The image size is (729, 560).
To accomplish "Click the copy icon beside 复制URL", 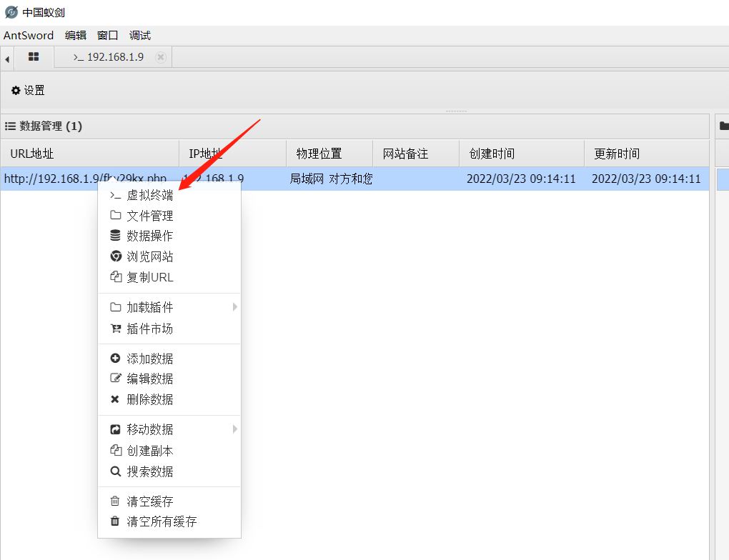I will click(115, 277).
